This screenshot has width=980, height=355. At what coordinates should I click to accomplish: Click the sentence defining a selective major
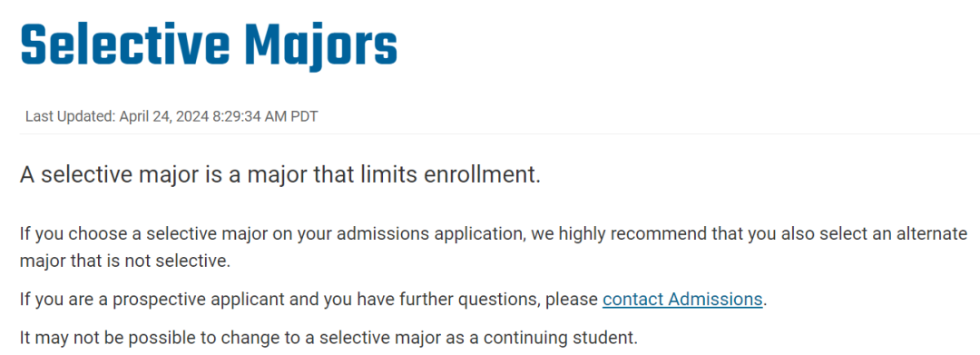click(x=280, y=174)
